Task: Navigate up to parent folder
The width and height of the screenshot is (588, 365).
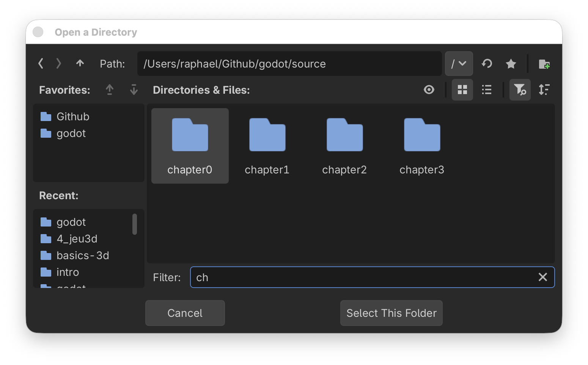Action: 80,64
